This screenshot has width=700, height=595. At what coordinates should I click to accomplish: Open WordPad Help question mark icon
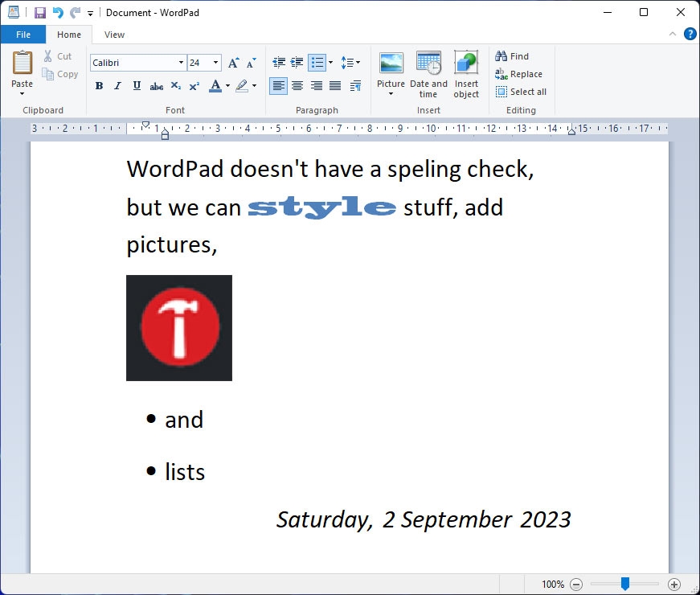click(x=690, y=34)
